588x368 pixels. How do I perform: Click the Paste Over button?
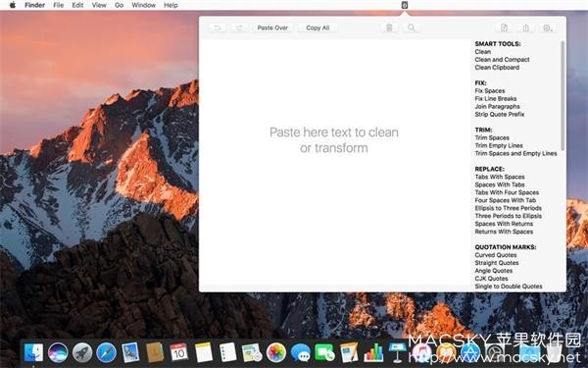pyautogui.click(x=272, y=27)
